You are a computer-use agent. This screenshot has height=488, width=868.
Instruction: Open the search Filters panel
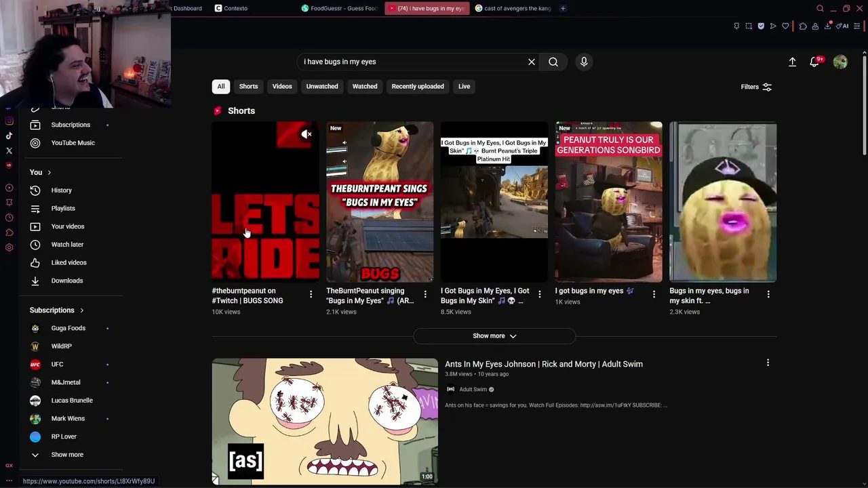pos(756,87)
